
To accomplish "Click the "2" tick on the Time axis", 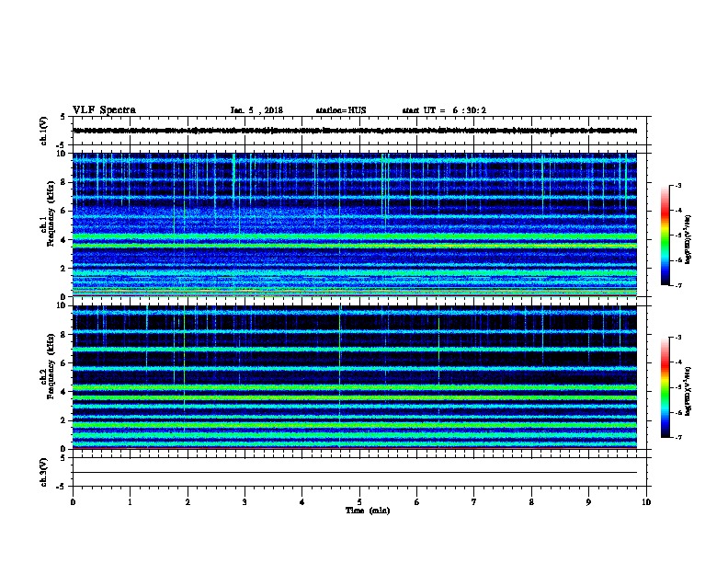I will click(188, 502).
